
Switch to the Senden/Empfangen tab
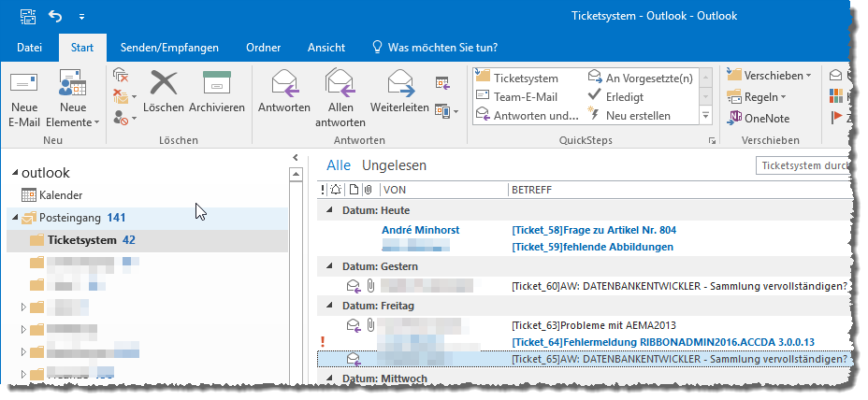[x=169, y=48]
